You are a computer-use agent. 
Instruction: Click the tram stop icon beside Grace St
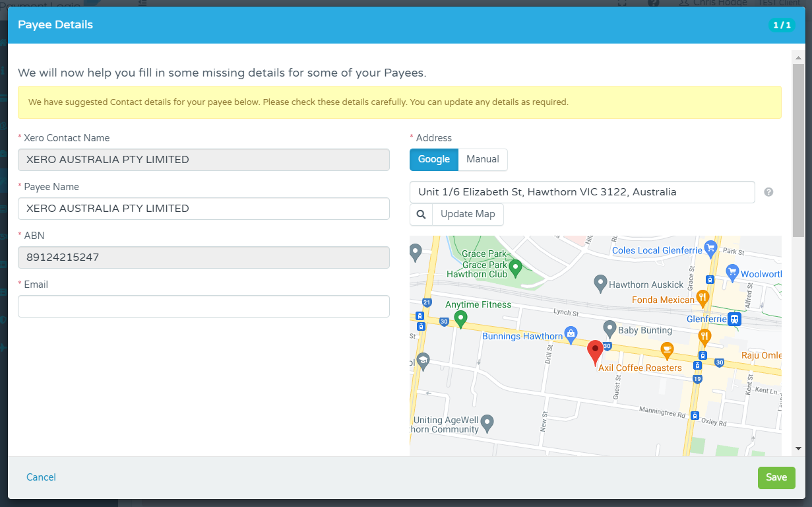click(x=710, y=279)
